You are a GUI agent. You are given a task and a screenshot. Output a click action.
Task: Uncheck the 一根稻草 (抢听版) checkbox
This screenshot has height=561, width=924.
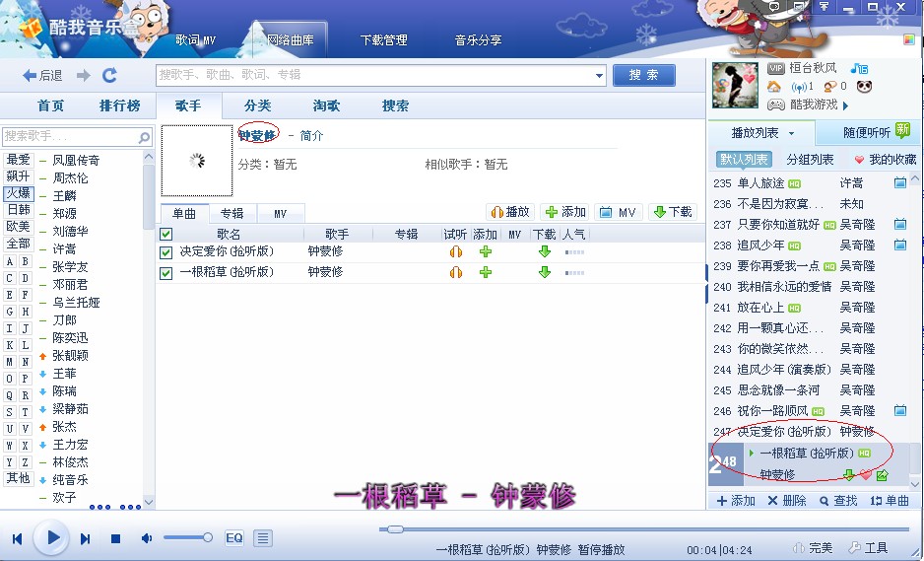coord(166,273)
